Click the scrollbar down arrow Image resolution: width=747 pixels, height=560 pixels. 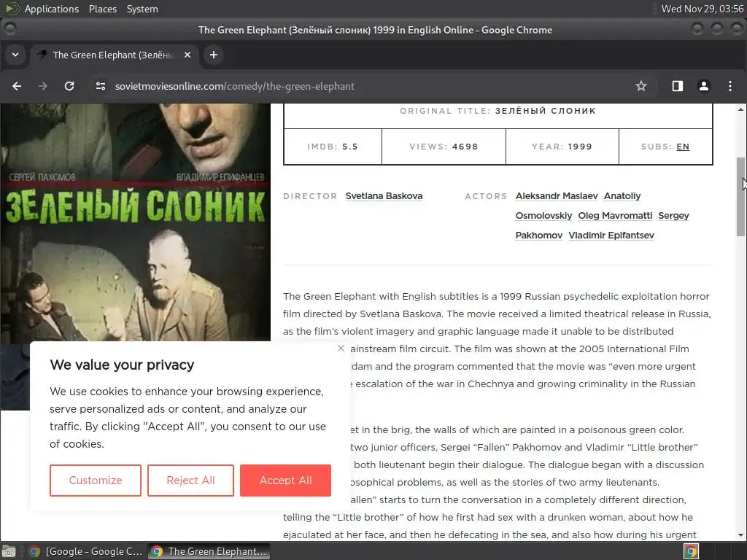click(x=741, y=534)
